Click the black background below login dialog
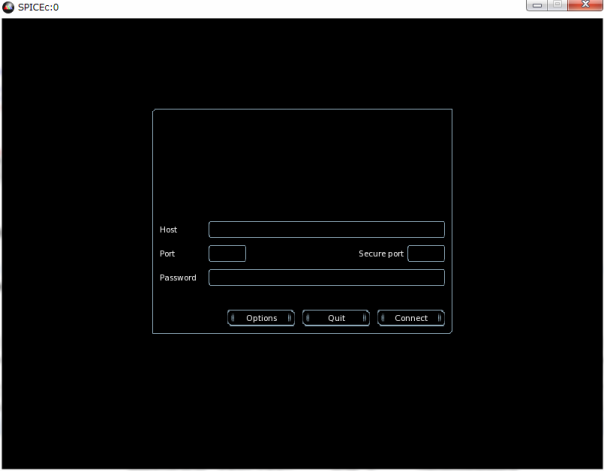Viewport: 604px width, 471px height. click(302, 400)
